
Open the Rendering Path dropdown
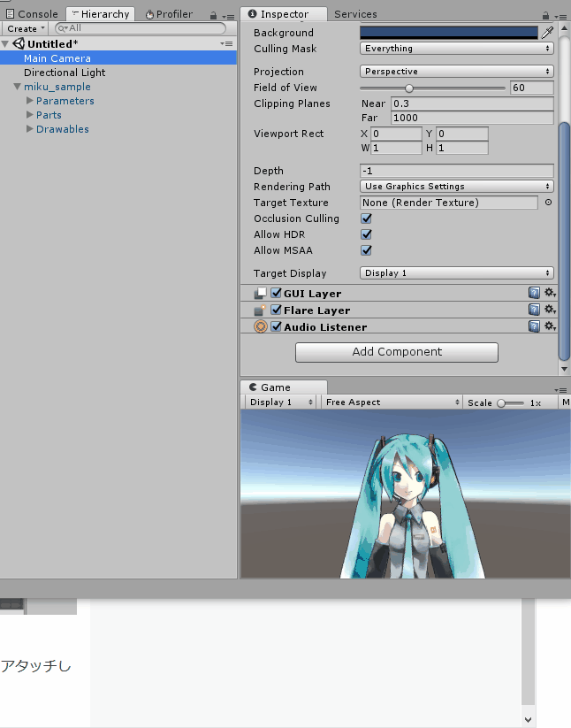pos(456,186)
